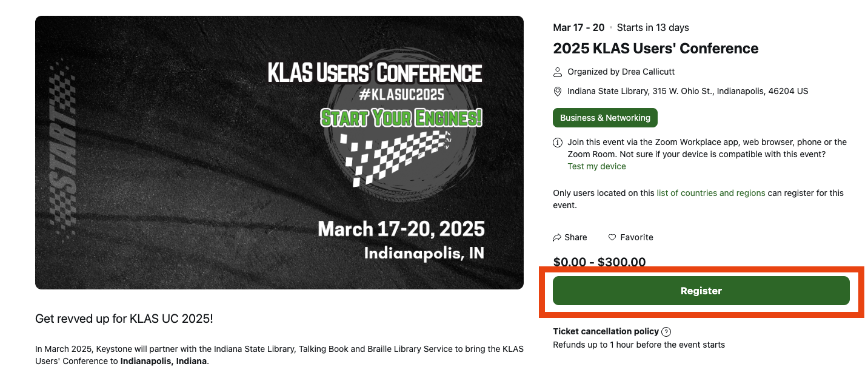Click the Share arrow icon

558,237
